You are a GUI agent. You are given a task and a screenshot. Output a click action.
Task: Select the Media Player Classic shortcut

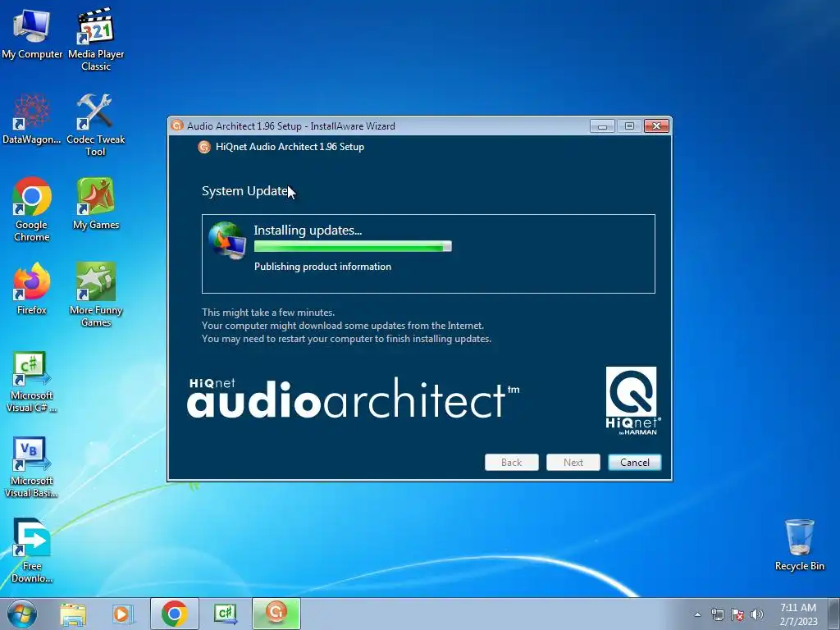coord(96,39)
